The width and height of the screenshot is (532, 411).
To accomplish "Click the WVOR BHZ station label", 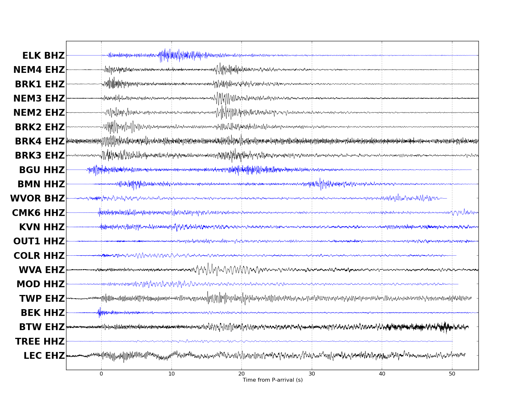I will pyautogui.click(x=37, y=199).
